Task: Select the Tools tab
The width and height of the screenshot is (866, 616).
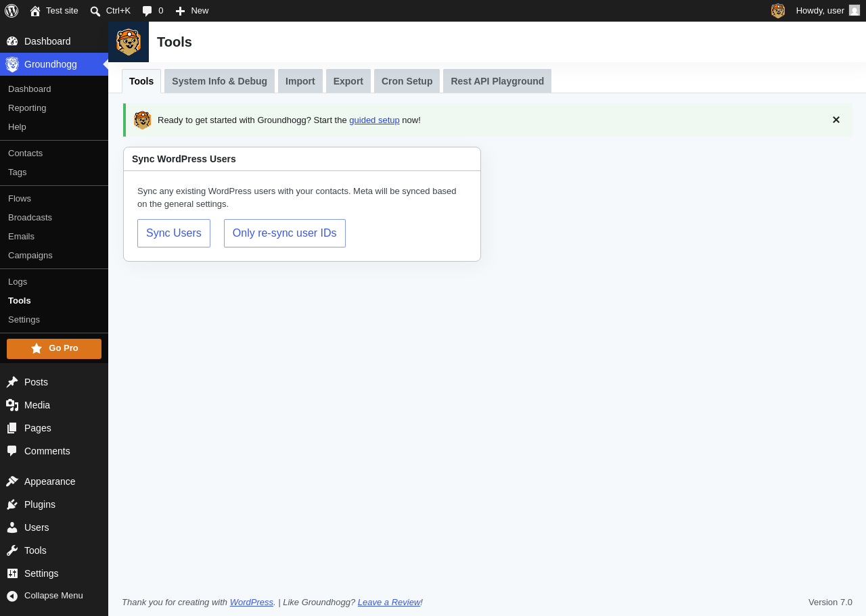Action: 141,81
